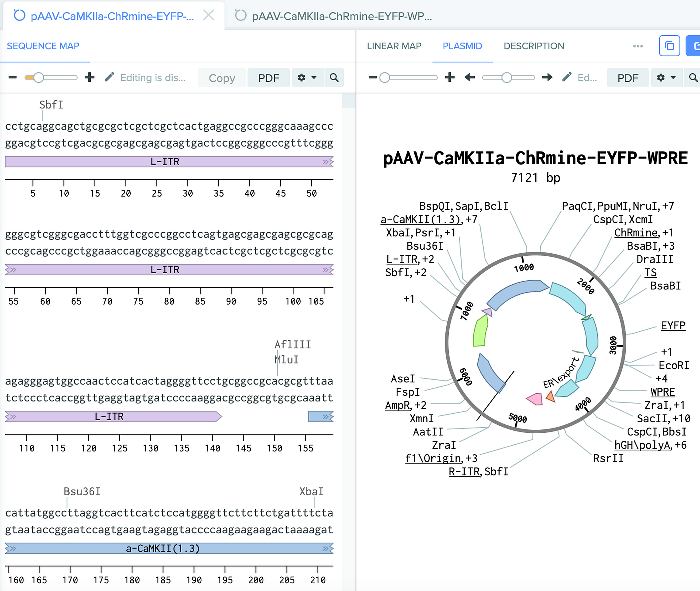
Task: Open the gear settings dropdown in plasmid toolbar
Action: coord(666,77)
